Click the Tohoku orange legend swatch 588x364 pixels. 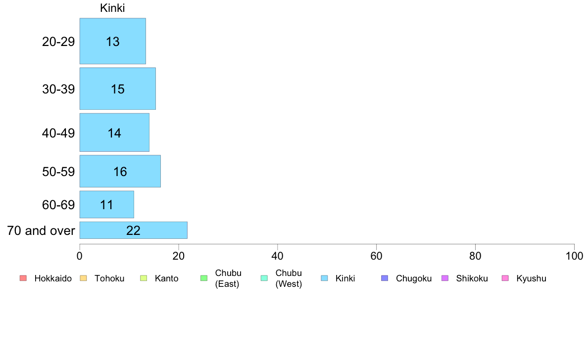tap(83, 278)
